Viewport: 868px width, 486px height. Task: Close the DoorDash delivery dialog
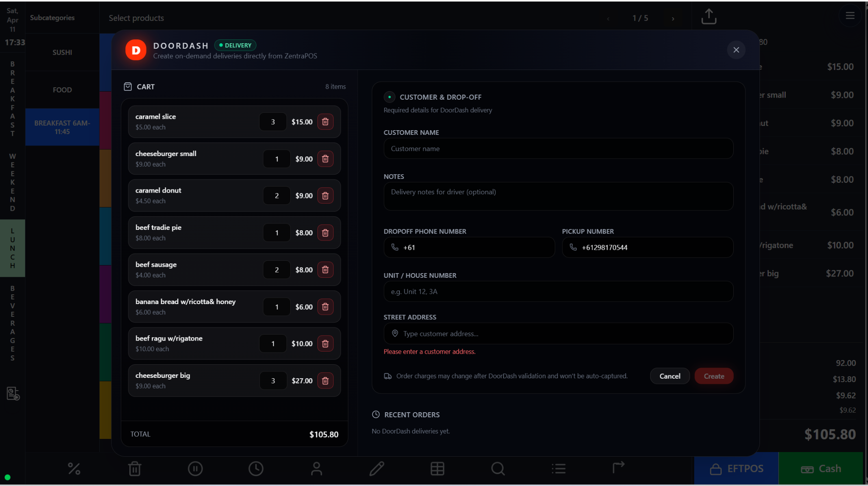[736, 50]
